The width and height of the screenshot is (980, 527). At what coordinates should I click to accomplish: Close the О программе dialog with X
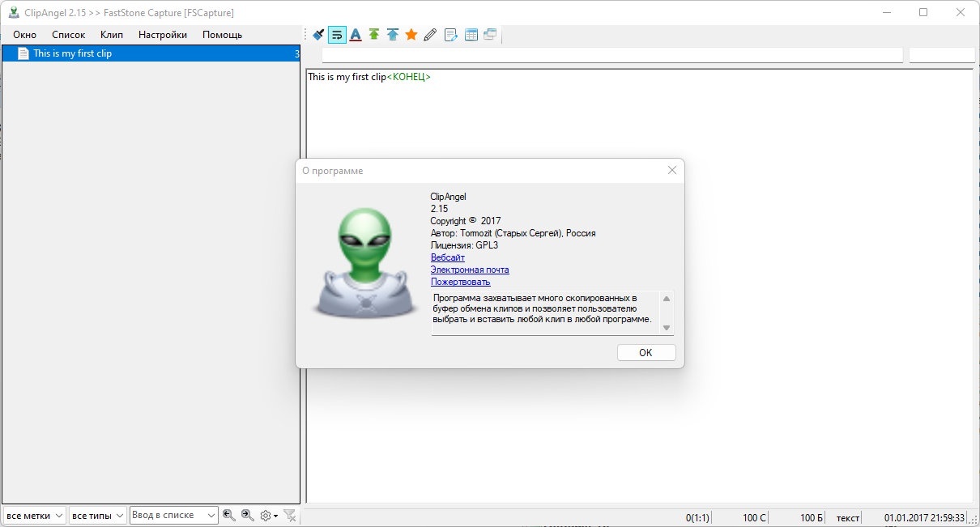671,170
